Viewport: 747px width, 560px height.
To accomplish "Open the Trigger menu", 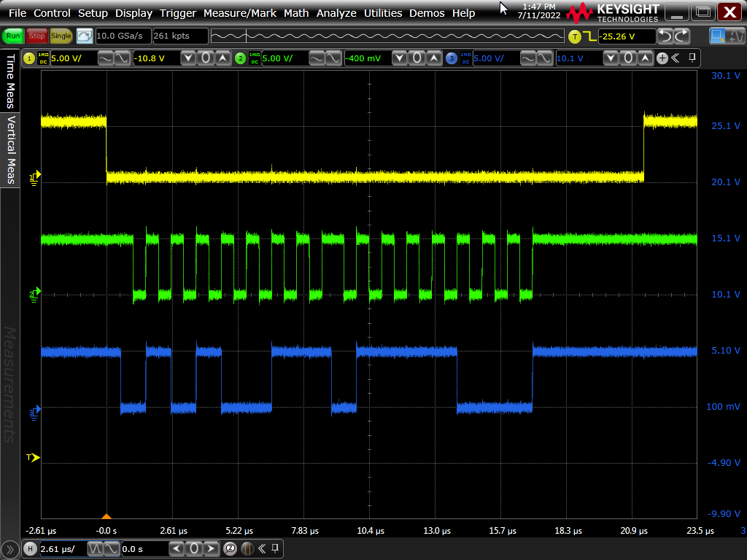I will tap(178, 13).
